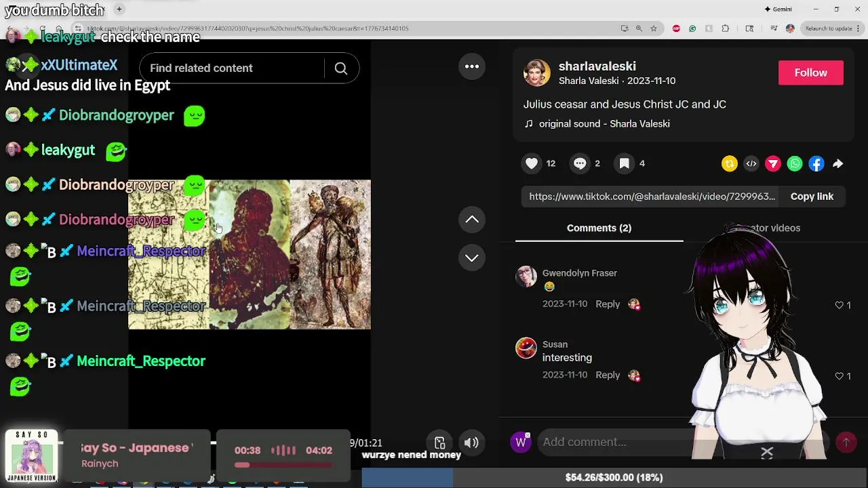868x488 pixels.
Task: Open a new browser tab with plus icon
Action: point(119,9)
